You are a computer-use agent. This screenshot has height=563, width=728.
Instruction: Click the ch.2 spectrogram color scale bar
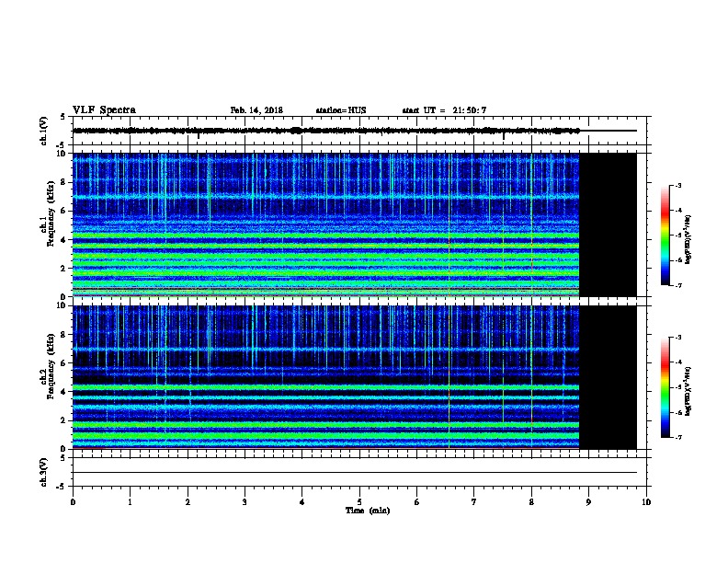click(665, 387)
